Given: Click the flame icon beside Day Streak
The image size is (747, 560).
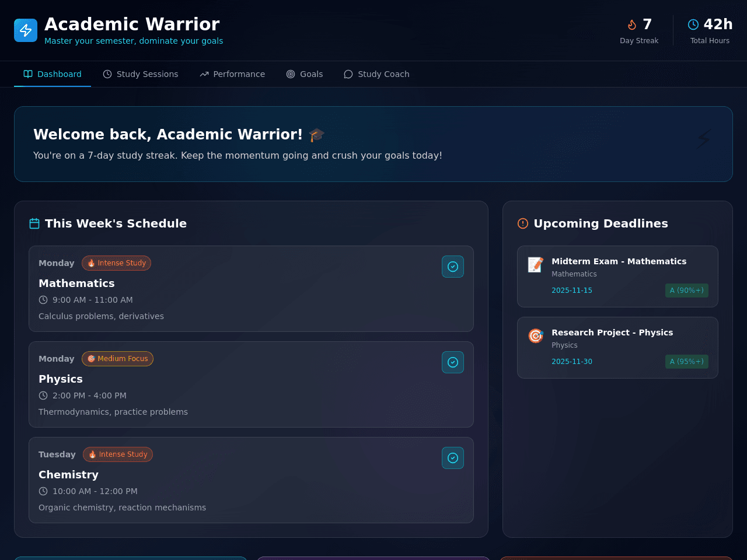Looking at the screenshot, I should tap(632, 24).
